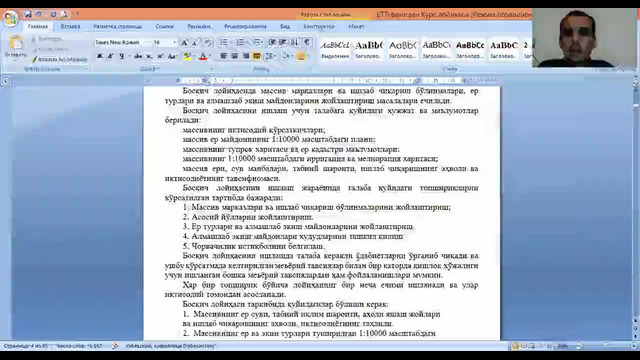Click page count in status bar
Viewport: 640px width, 360px height.
coord(25,346)
